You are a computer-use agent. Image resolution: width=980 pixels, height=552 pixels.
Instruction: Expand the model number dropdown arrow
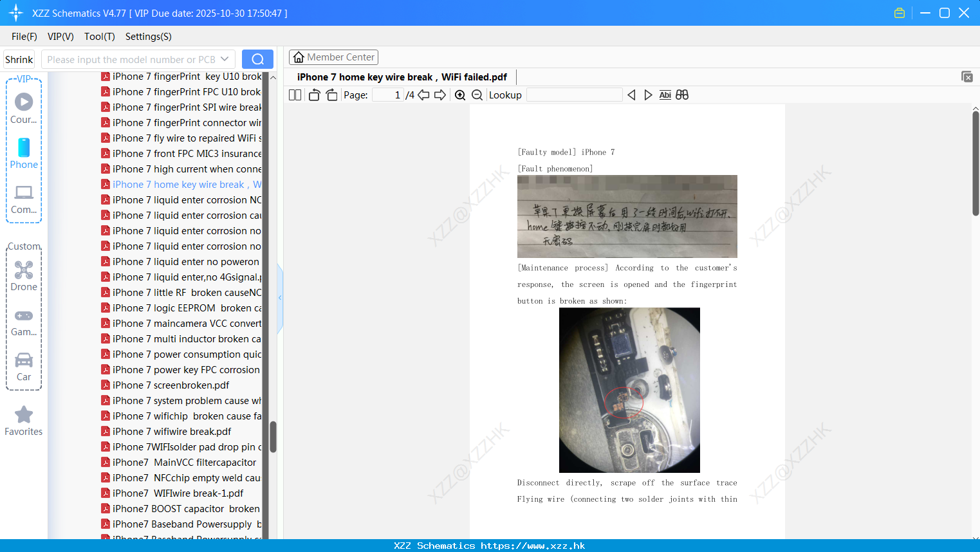(x=225, y=59)
